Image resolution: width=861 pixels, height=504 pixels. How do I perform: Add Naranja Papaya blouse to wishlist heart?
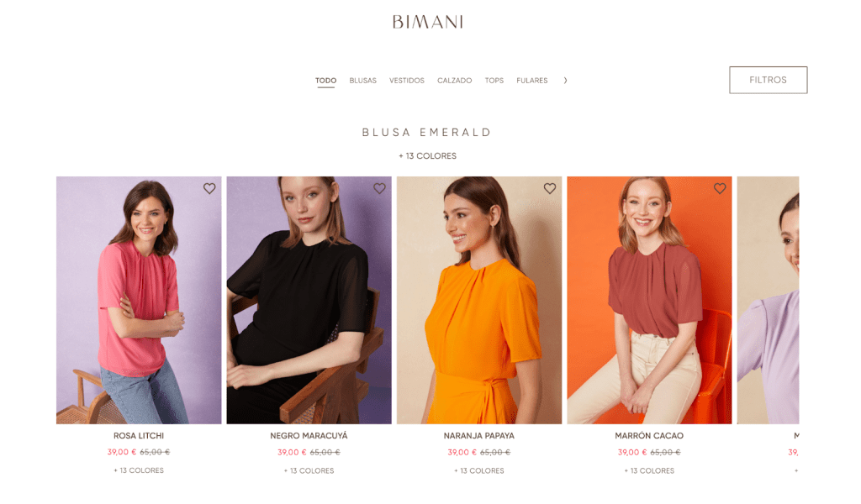pyautogui.click(x=550, y=189)
